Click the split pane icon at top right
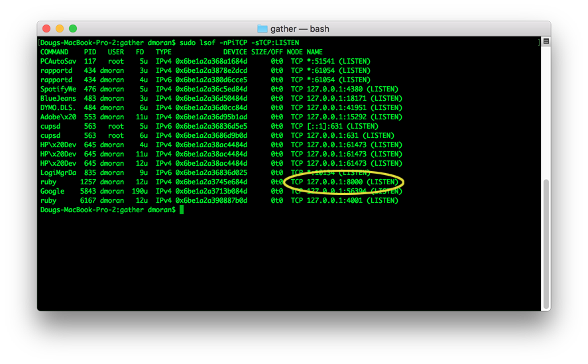 [546, 41]
